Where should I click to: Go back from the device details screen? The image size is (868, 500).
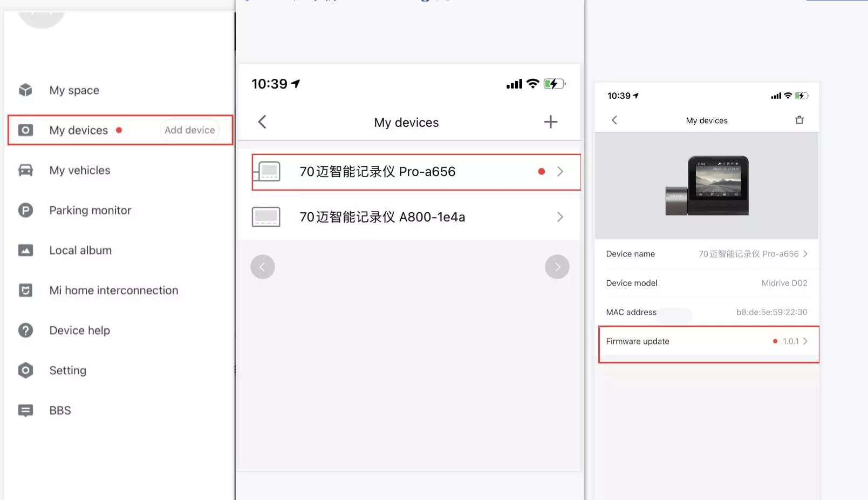pyautogui.click(x=614, y=120)
